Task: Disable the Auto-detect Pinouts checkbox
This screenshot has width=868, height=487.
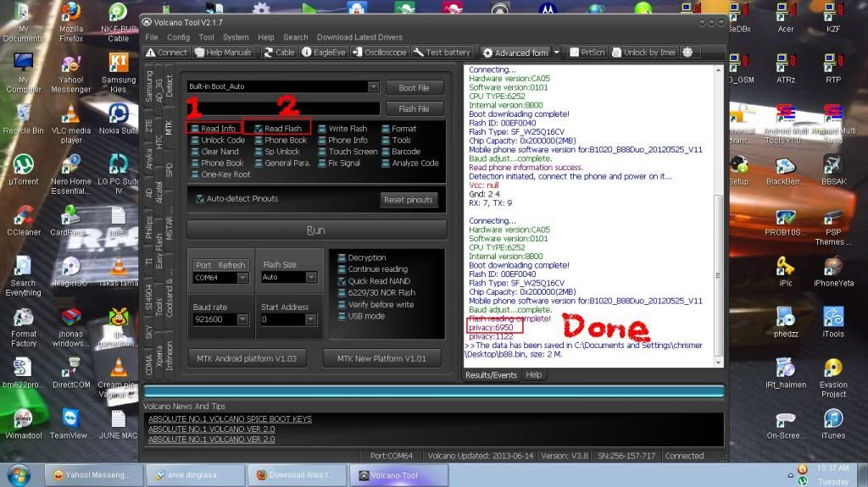Action: (x=200, y=199)
